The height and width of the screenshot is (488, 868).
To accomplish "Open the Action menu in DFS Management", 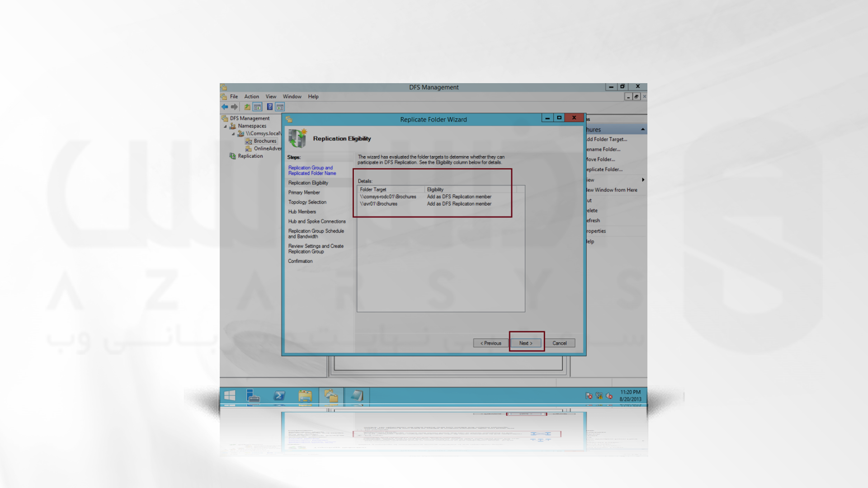I will coord(251,96).
